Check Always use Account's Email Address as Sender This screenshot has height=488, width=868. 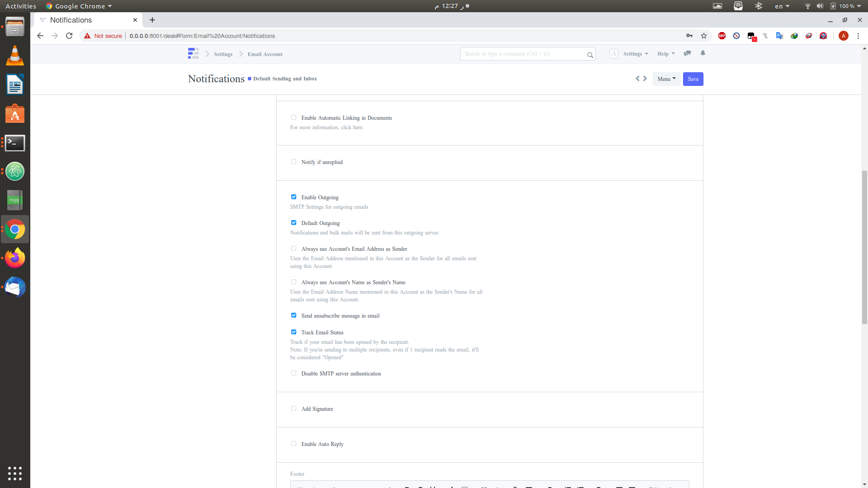coord(293,248)
